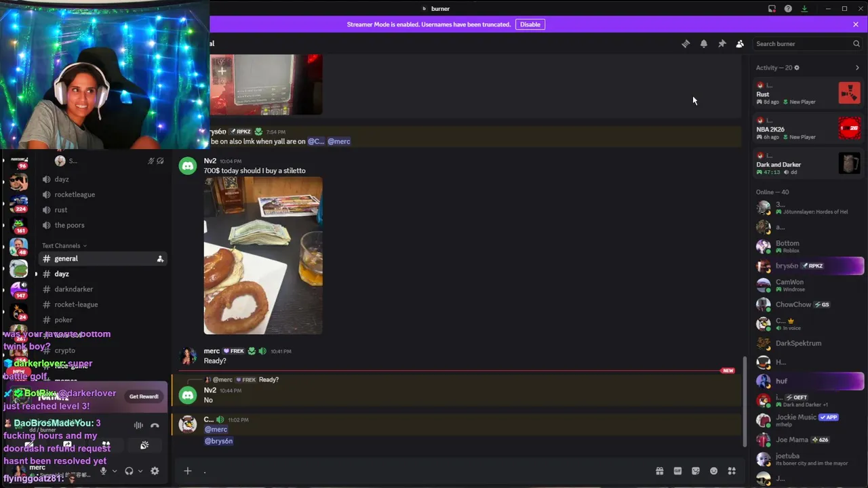Click the @merc mention in C... message
The height and width of the screenshot is (488, 868).
tap(216, 429)
